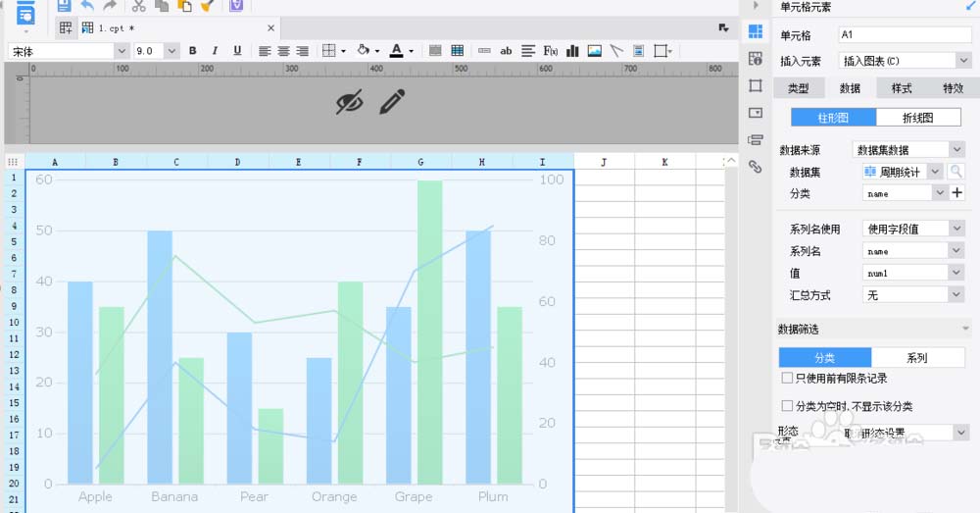This screenshot has height=513, width=980.
Task: Toggle underline formatting
Action: point(237,51)
